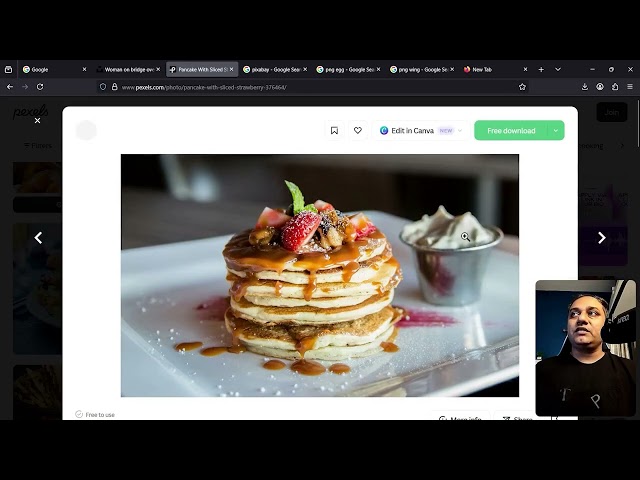Switch to the Google tab
Viewport: 640px width, 480px height.
(x=54, y=70)
